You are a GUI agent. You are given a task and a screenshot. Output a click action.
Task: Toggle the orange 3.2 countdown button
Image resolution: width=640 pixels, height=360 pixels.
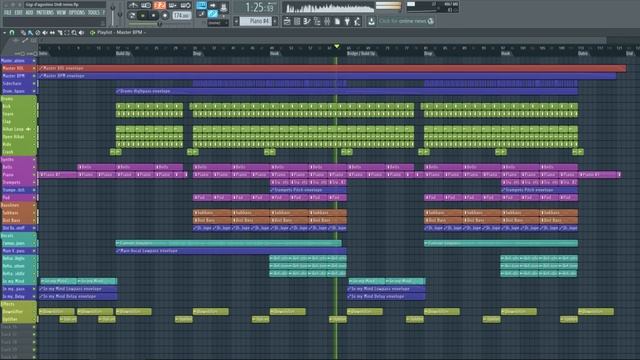159,5
